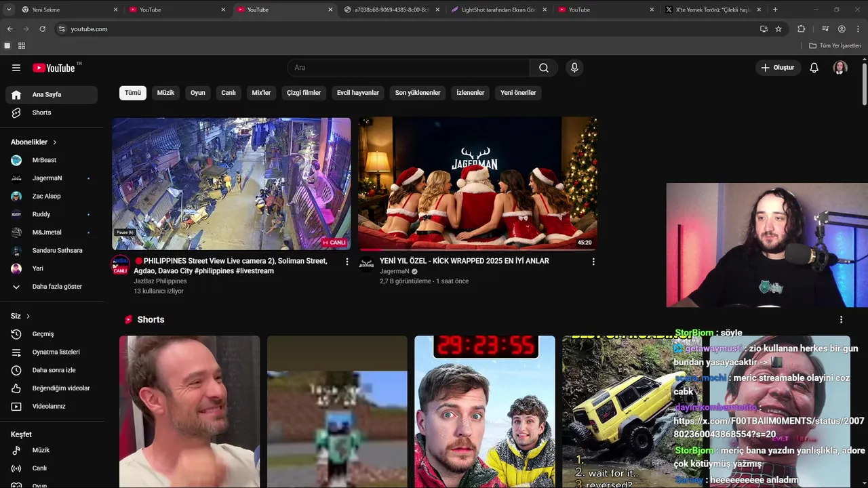
Task: Open Shorts in the sidebar
Action: 52,113
